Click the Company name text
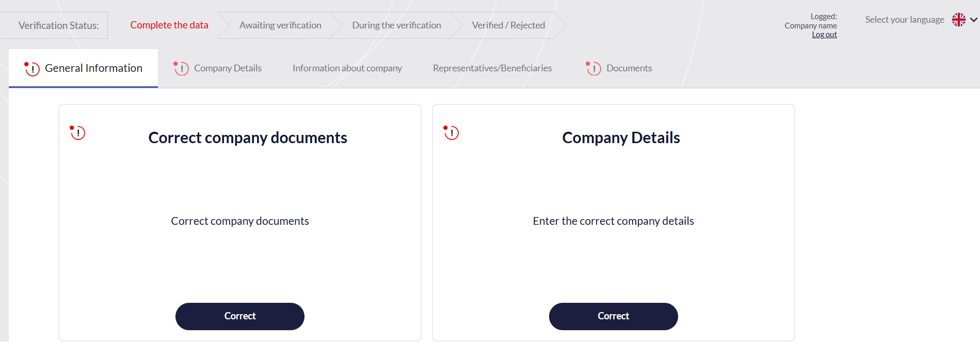The image size is (980, 355). click(811, 25)
